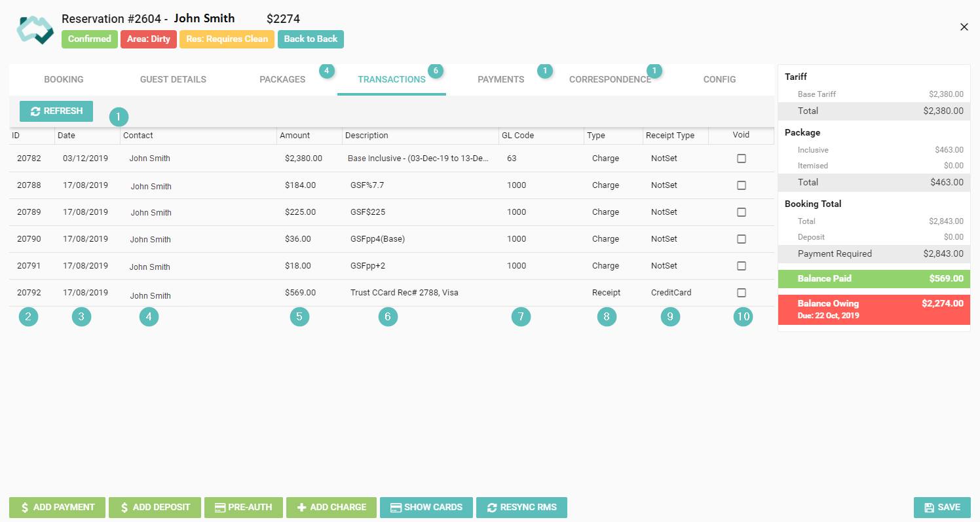The height and width of the screenshot is (522, 980).
Task: Check the Void box for transaction 20790
Action: click(741, 239)
